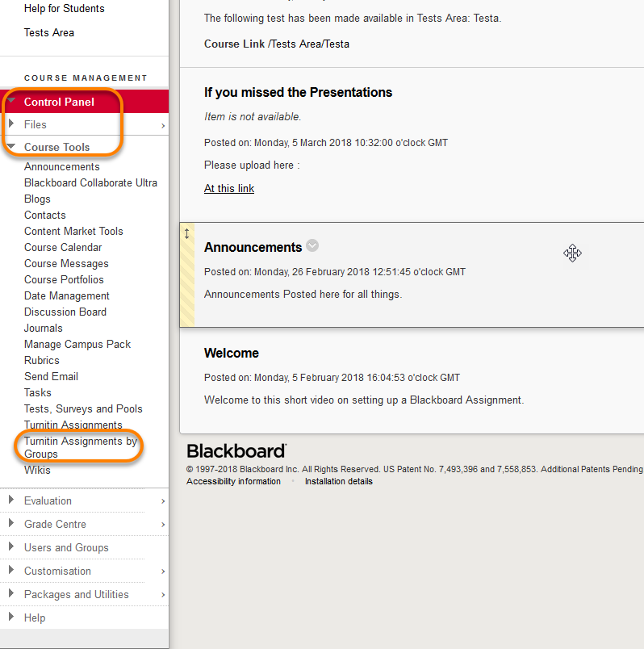The height and width of the screenshot is (649, 644).
Task: Click Packages and Utilities label
Action: click(76, 594)
